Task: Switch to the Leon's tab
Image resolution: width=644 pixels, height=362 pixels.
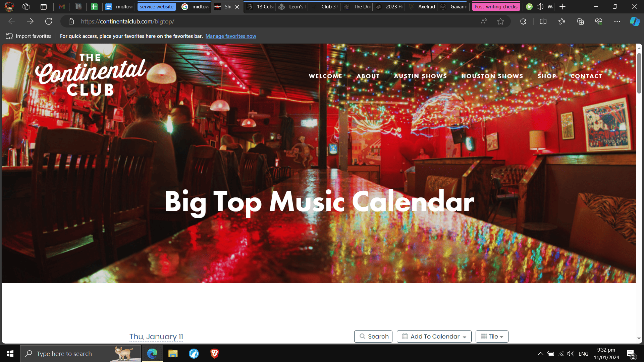Action: pyautogui.click(x=292, y=7)
